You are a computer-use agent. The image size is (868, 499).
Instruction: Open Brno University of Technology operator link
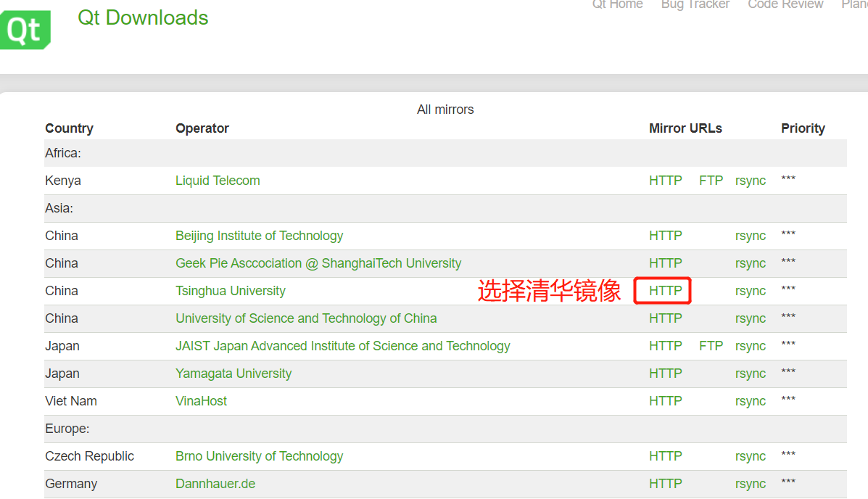[x=259, y=456]
